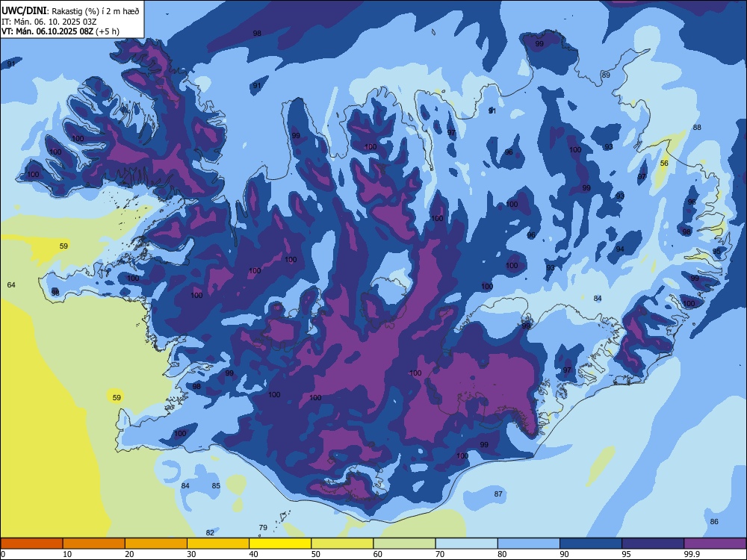The width and height of the screenshot is (747, 560).
Task: Click the orange 10–20 legend swatch
Action: point(94,544)
